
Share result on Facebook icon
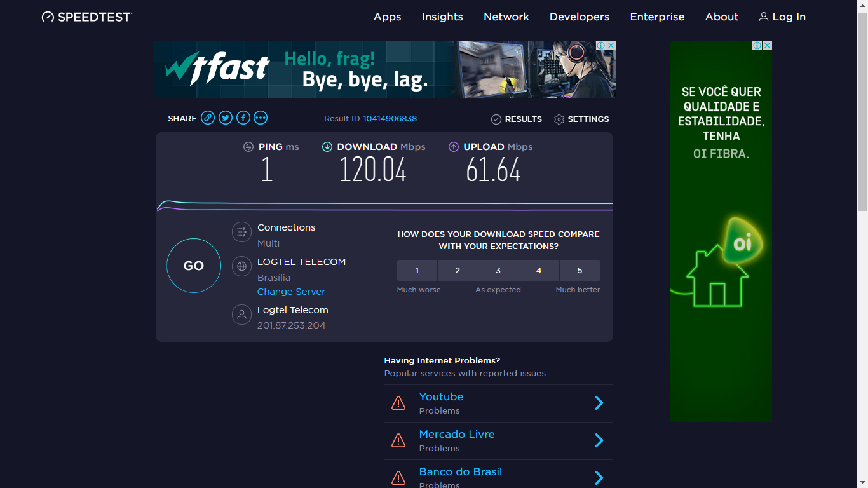243,118
